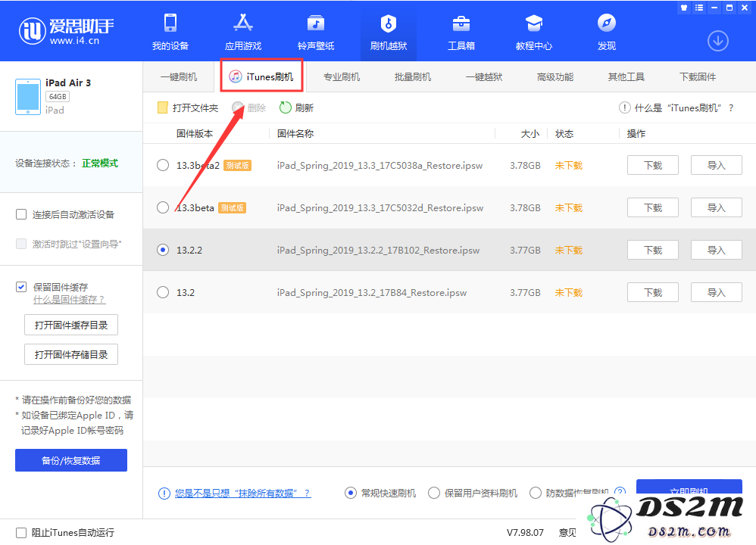This screenshot has height=545, width=756.
Task: Download the 13.3beta firmware
Action: (653, 207)
